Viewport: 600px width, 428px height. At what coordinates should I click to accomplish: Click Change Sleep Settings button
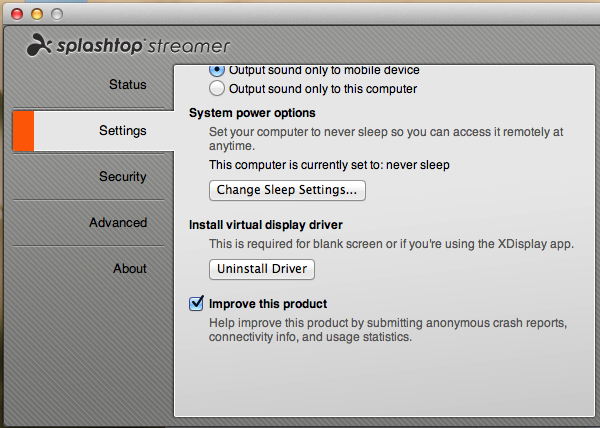coord(287,190)
